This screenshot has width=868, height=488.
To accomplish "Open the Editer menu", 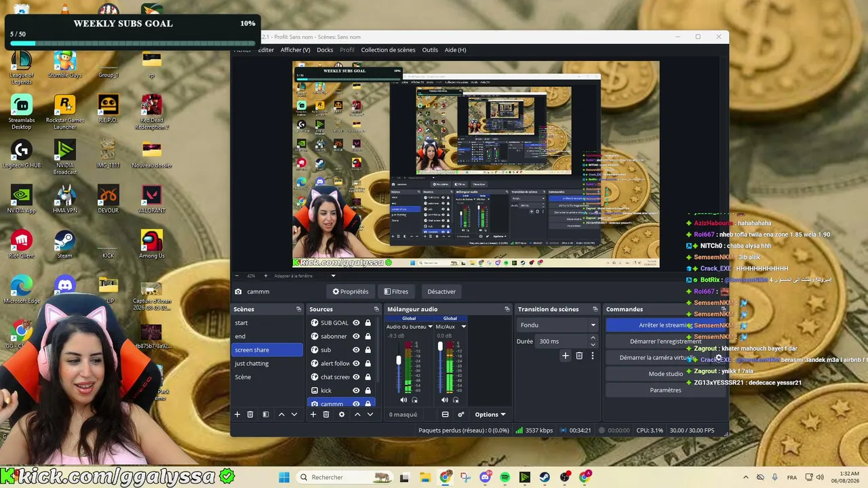I will pyautogui.click(x=266, y=49).
